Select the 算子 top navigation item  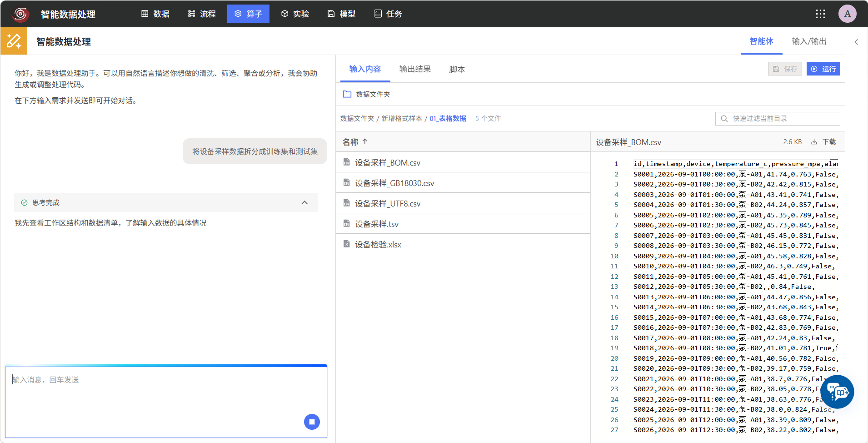248,14
